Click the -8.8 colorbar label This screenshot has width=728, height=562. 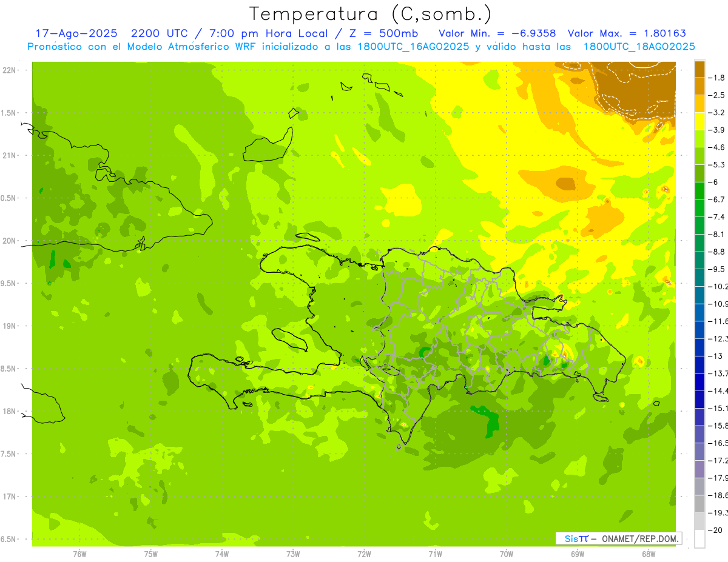[x=716, y=252]
